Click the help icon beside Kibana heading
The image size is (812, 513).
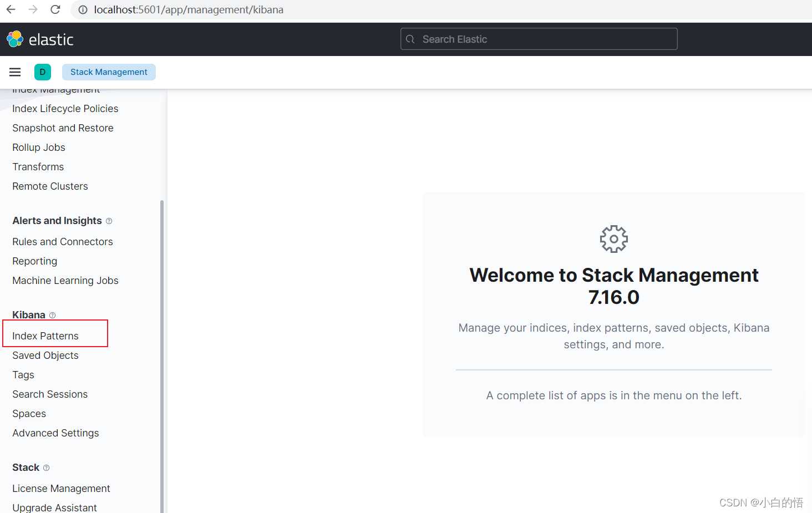point(52,315)
